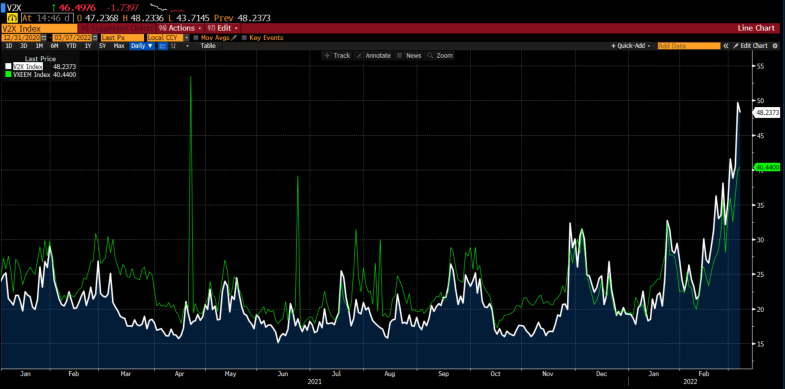Click the V2X Index security field
Image resolution: width=785 pixels, height=389 pixels.
[x=39, y=29]
